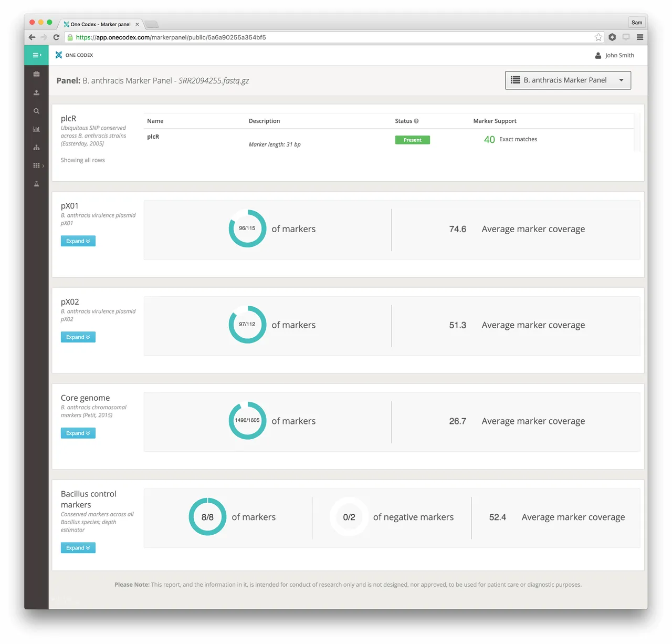Open the hierarchy tree icon in sidebar
This screenshot has height=644, width=672.
coord(36,148)
